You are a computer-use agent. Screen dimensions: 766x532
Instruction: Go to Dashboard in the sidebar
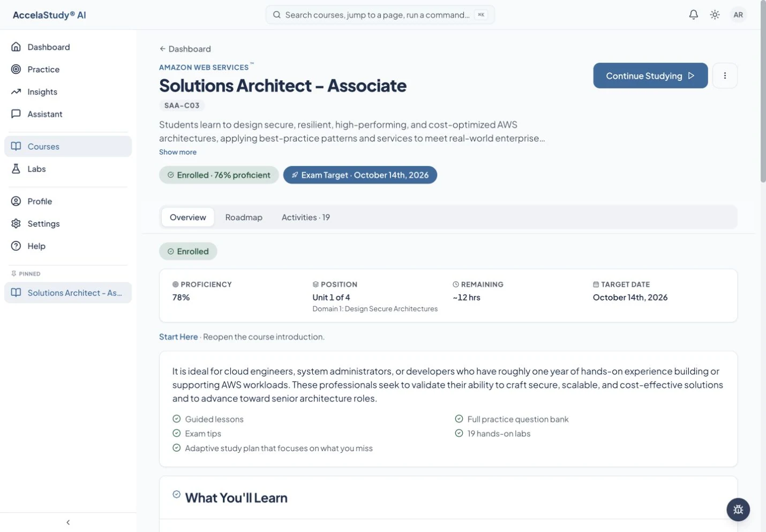tap(68, 47)
